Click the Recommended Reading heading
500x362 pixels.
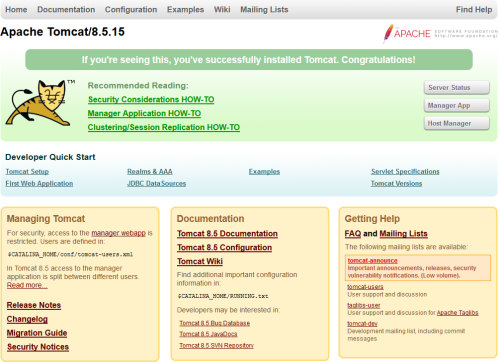(x=138, y=86)
